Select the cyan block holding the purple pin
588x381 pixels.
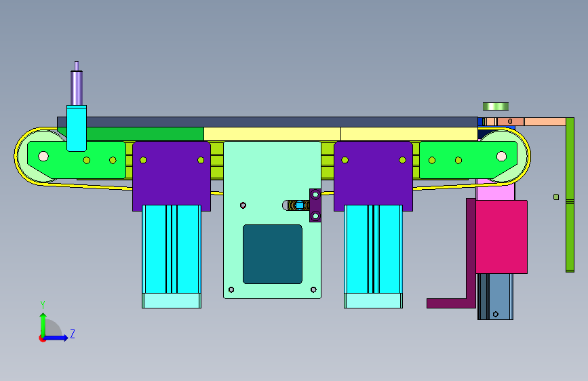point(77,128)
